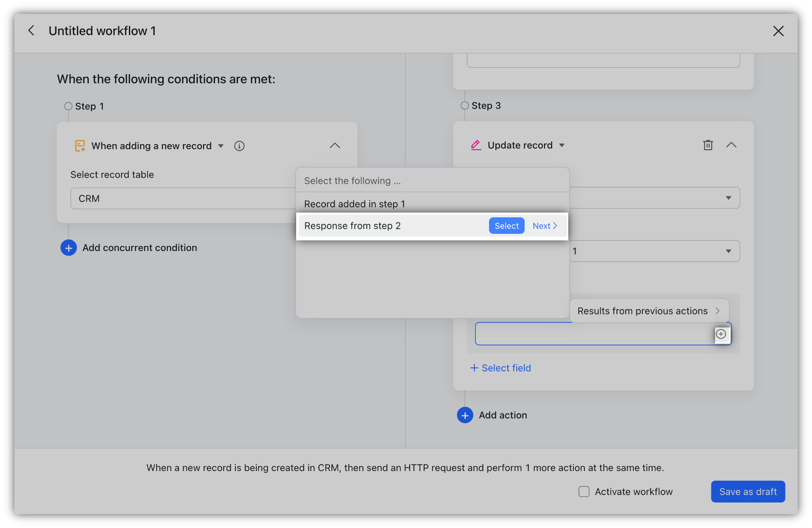Click the plus icon inside the highlighted field

[721, 333]
